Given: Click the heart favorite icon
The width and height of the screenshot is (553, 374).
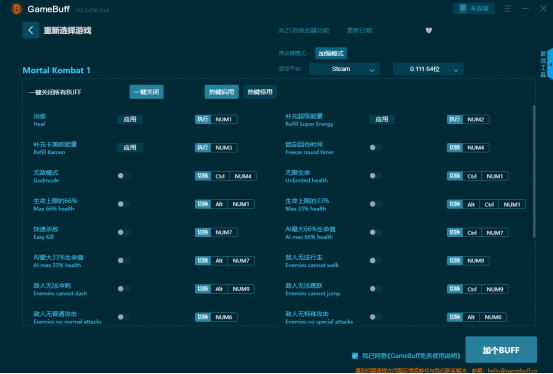Looking at the screenshot, I should (x=429, y=30).
